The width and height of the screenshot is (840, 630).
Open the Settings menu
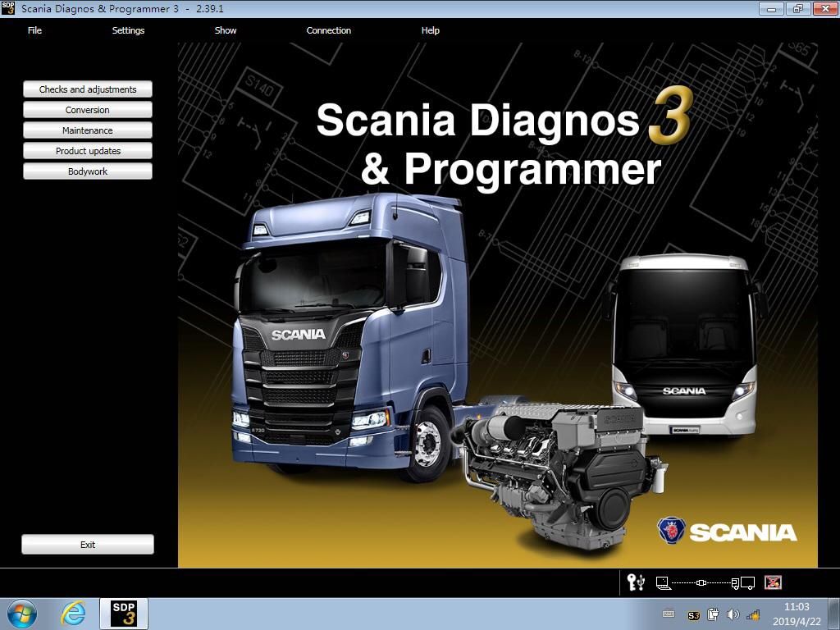coord(128,30)
